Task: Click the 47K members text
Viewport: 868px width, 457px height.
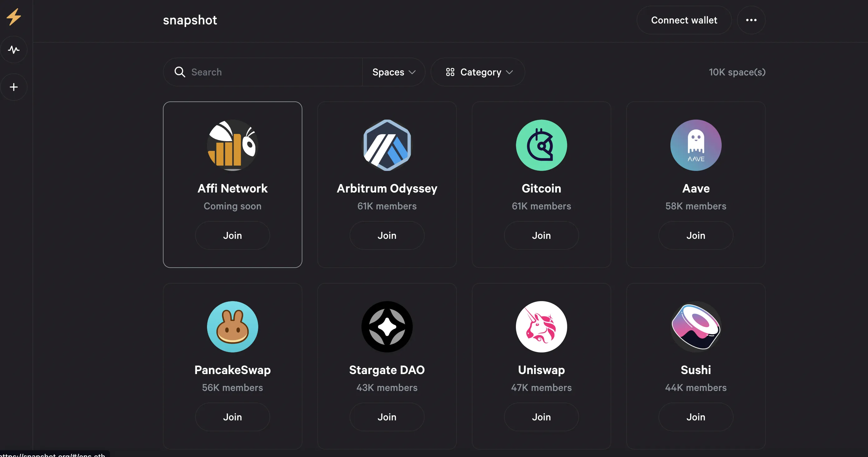Action: (x=541, y=388)
